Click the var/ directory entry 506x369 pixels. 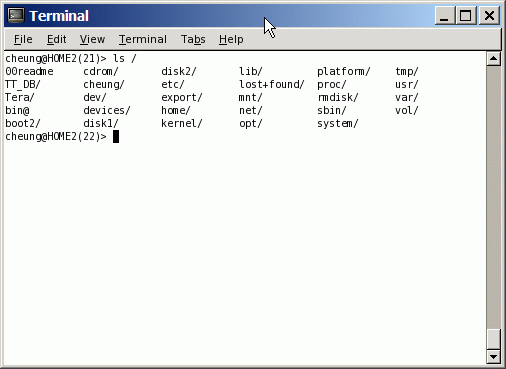pyautogui.click(x=407, y=97)
